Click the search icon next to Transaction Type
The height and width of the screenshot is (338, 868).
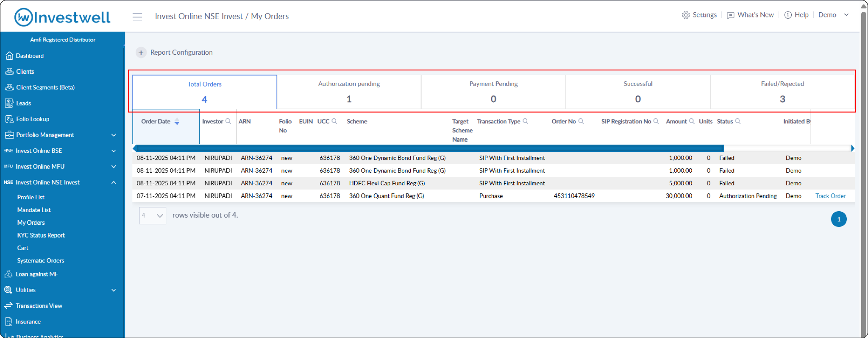click(526, 121)
